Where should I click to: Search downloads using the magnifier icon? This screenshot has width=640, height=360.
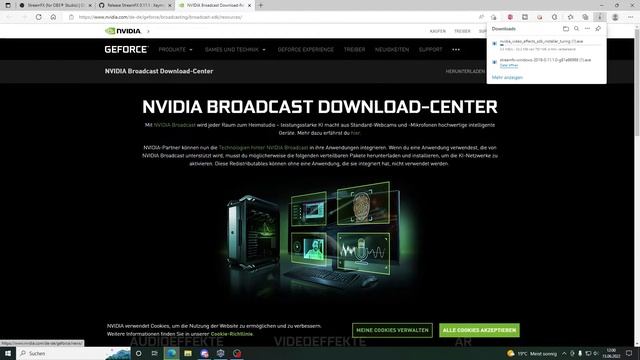pos(576,29)
